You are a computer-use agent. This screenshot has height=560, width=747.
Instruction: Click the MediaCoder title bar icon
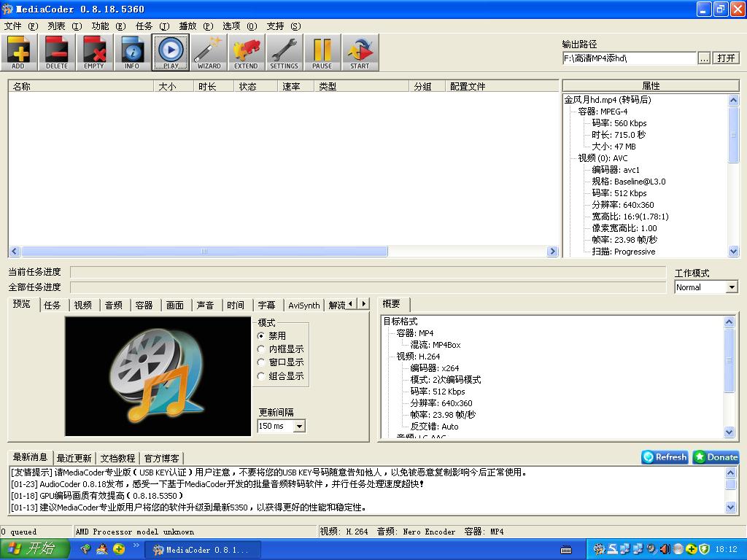point(7,9)
